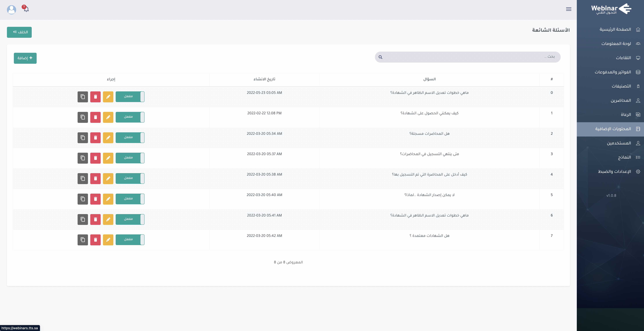This screenshot has width=644, height=331.
Task: Toggle the مفعل switch in row 2
Action: [x=130, y=138]
